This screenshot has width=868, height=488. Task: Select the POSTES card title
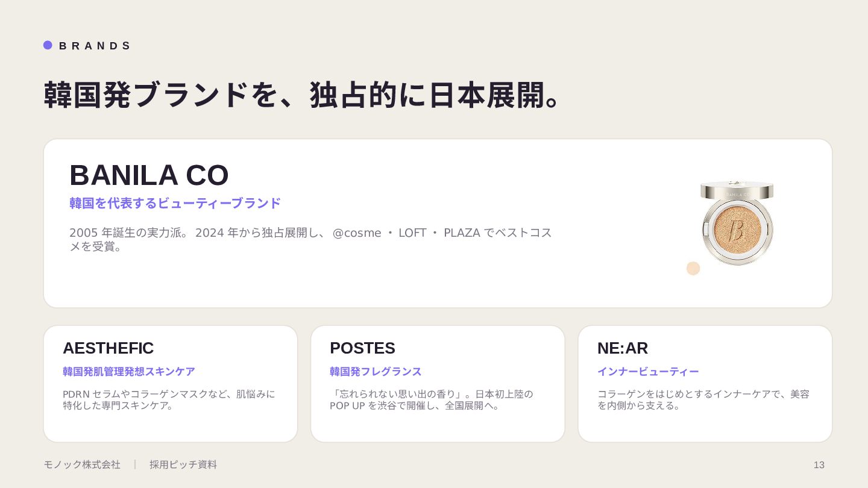click(x=362, y=348)
